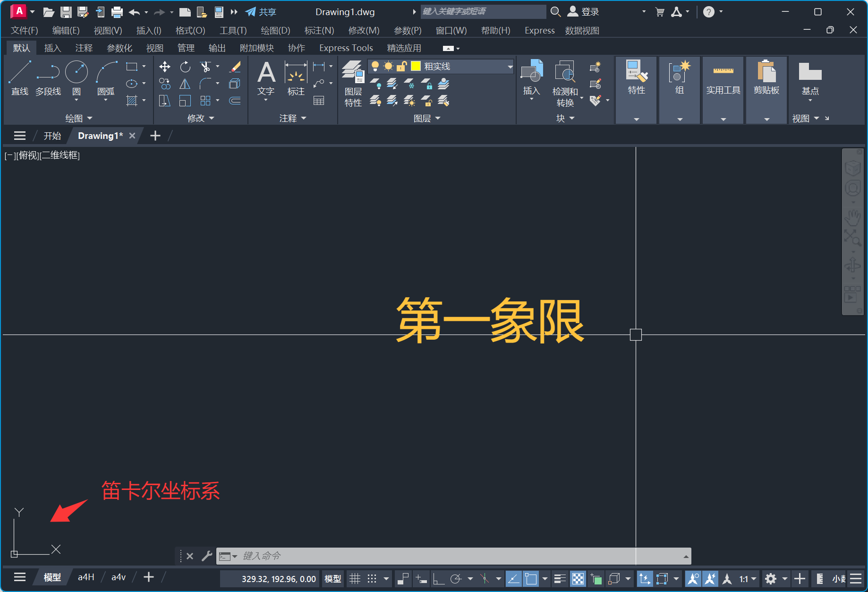
Task: Activate the Stretch tool
Action: [165, 101]
